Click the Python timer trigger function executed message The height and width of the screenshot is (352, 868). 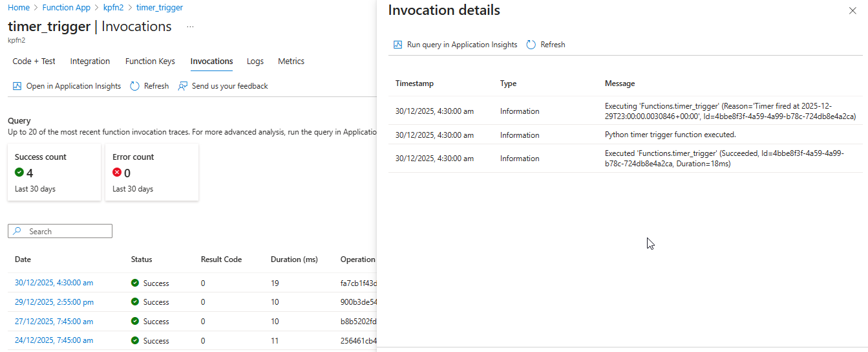(670, 135)
